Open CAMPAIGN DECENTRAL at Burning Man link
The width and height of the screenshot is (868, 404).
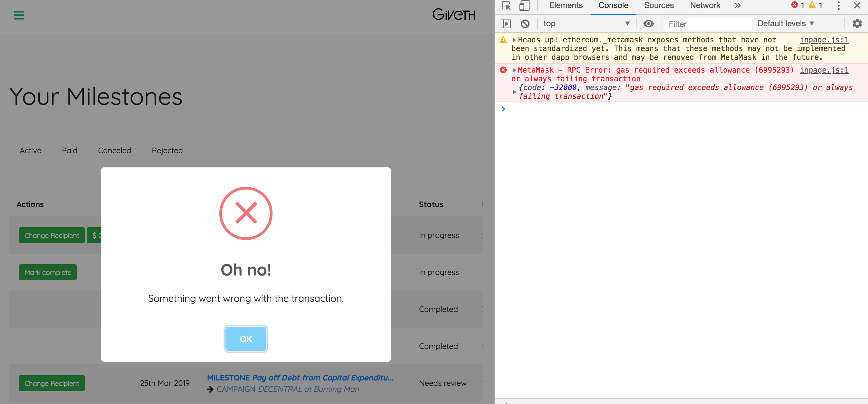288,389
